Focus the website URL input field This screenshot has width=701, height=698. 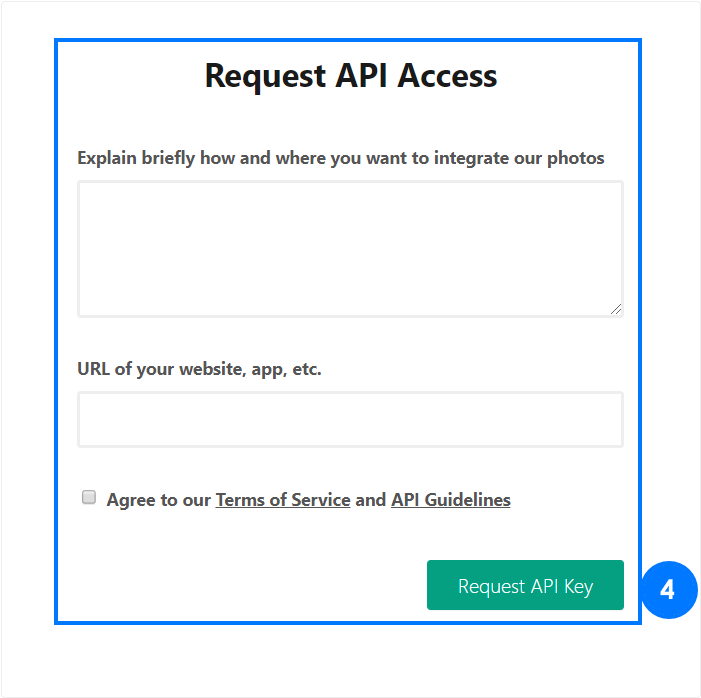tap(350, 419)
